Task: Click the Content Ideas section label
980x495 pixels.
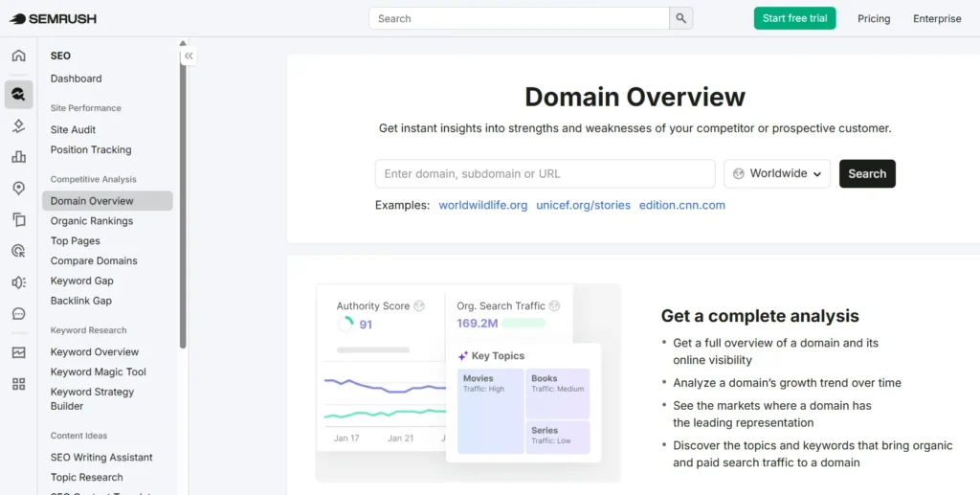Action: coord(78,436)
